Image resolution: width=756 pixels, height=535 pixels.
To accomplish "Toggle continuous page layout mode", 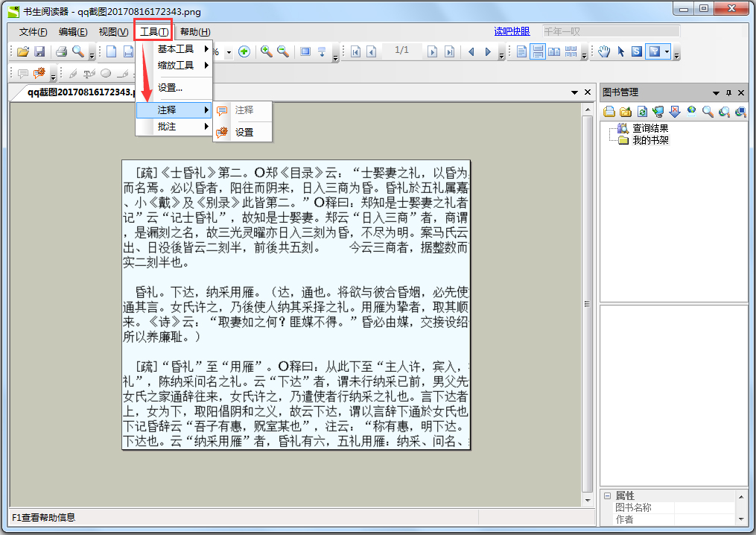I will click(x=537, y=52).
